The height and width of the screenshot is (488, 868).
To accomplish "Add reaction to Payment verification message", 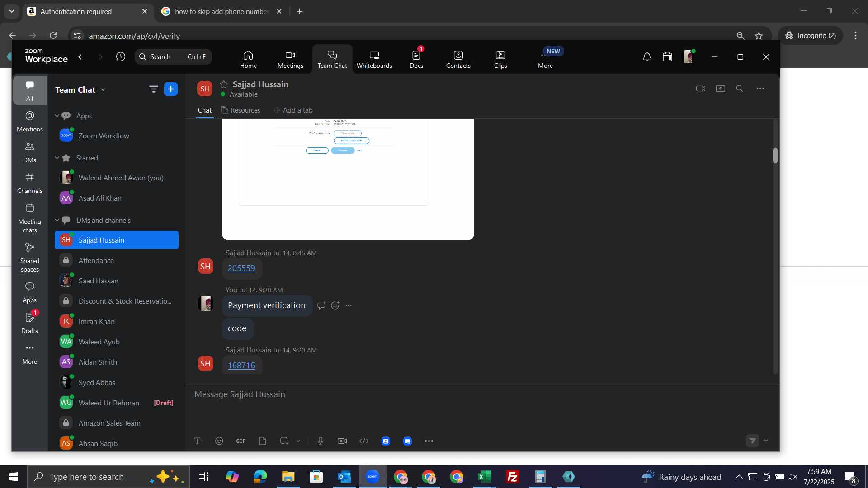I will click(335, 305).
